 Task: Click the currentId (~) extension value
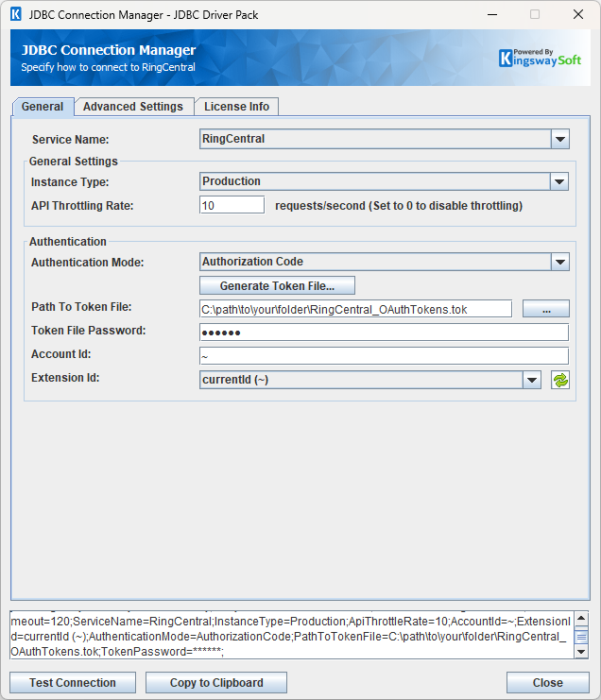[235, 380]
